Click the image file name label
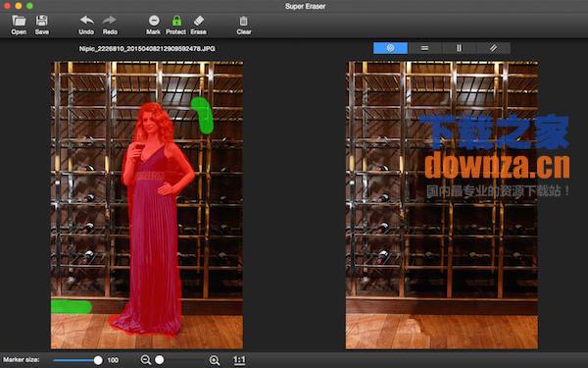The image size is (588, 368). (x=147, y=49)
